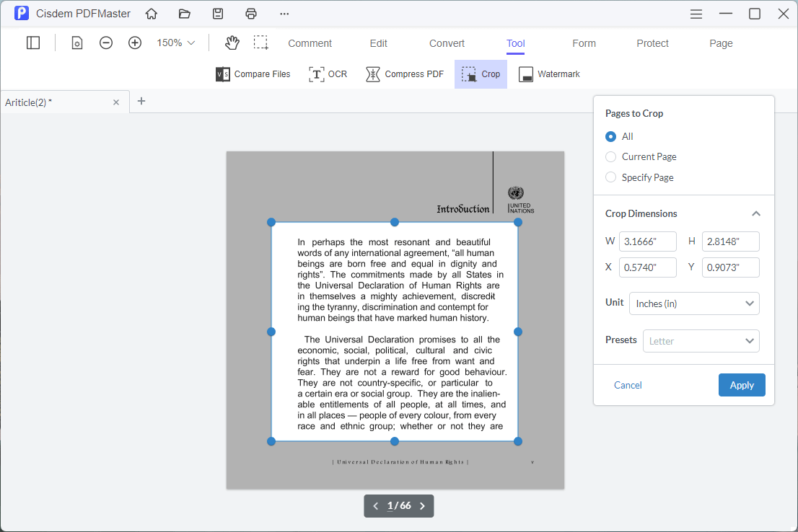Select the All pages radio button
This screenshot has width=798, height=532.
coord(610,136)
